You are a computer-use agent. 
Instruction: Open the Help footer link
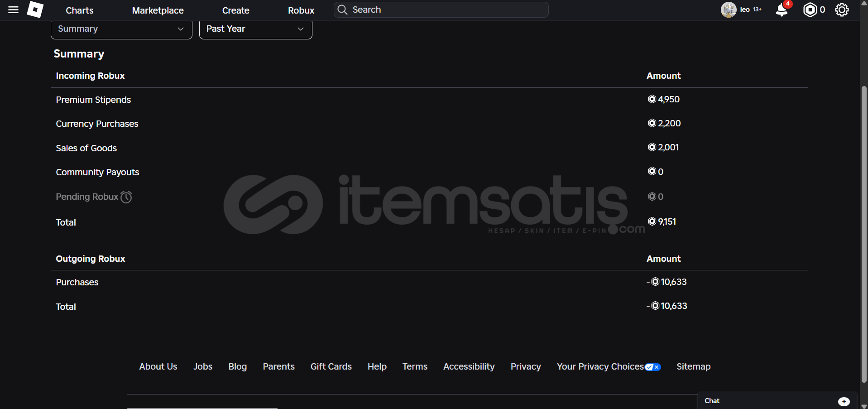pyautogui.click(x=377, y=366)
